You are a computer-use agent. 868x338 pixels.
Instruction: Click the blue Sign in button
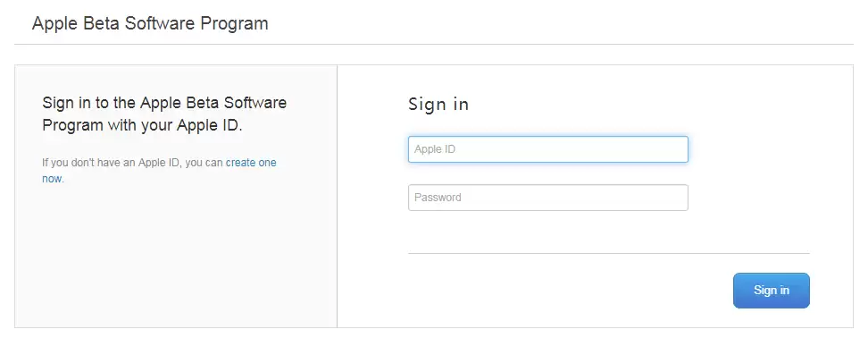pos(772,291)
